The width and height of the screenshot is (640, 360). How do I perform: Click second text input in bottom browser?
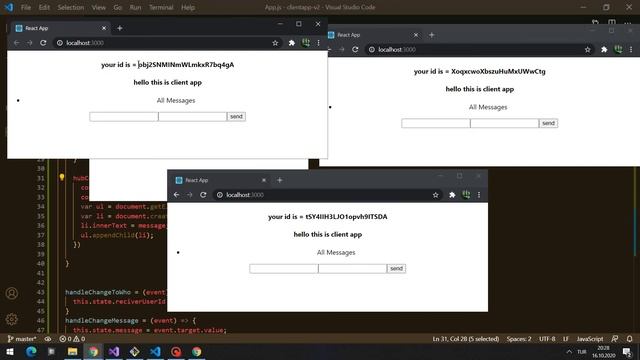pyautogui.click(x=352, y=269)
